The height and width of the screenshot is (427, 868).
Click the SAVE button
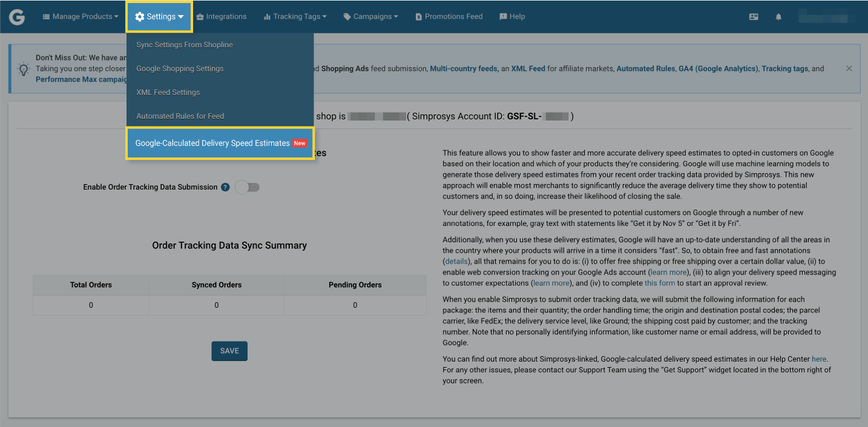229,351
